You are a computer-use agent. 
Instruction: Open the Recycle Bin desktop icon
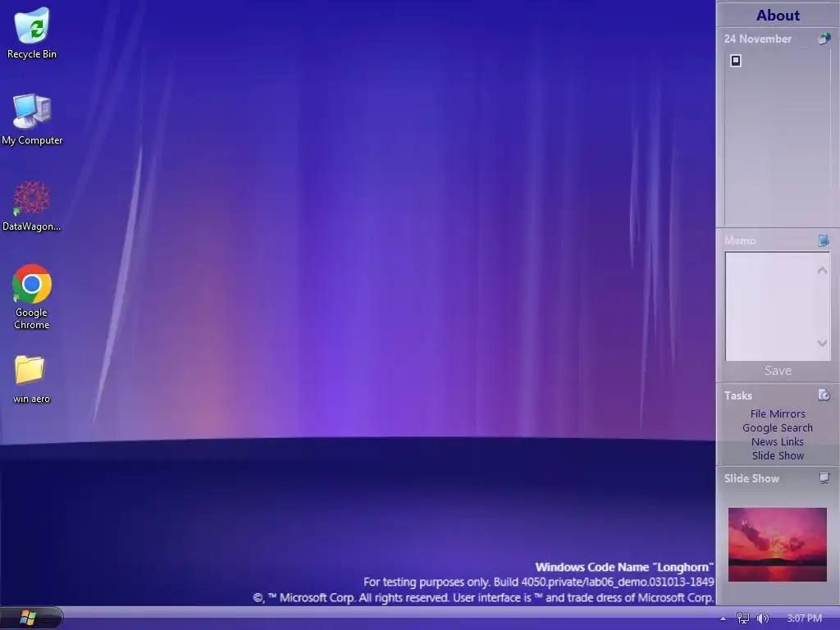click(x=32, y=33)
